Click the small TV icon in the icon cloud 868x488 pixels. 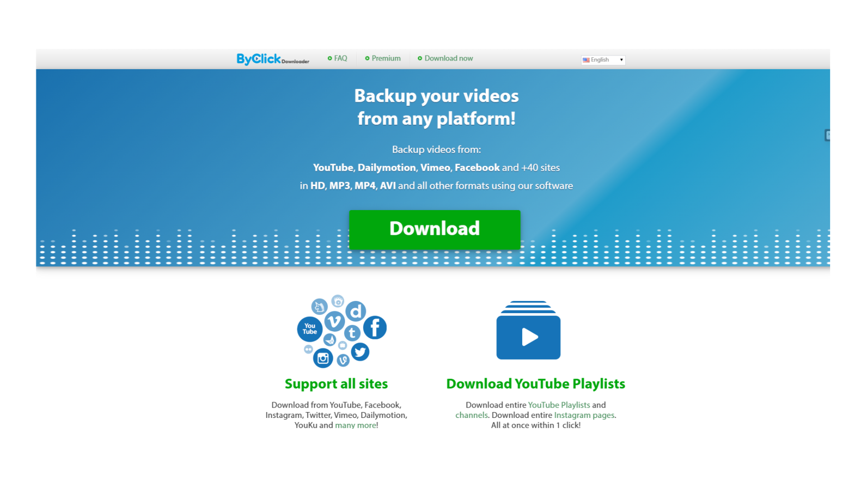pyautogui.click(x=343, y=345)
